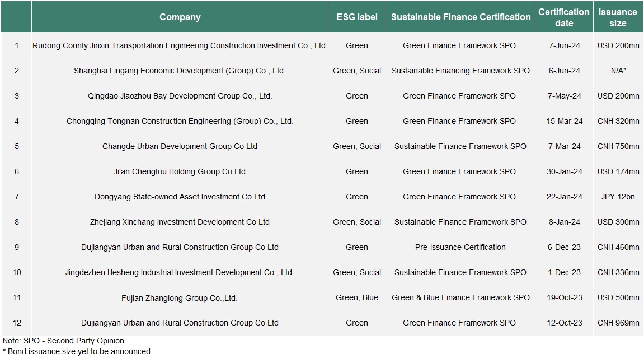Select Dujiangyan Urban and Rural cell in row 9
The height and width of the screenshot is (358, 644).
(x=180, y=247)
